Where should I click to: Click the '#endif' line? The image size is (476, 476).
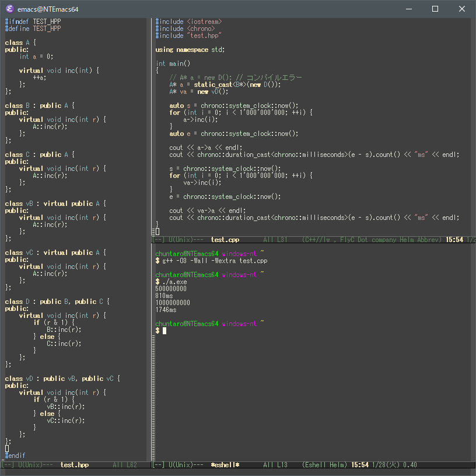tap(15, 456)
